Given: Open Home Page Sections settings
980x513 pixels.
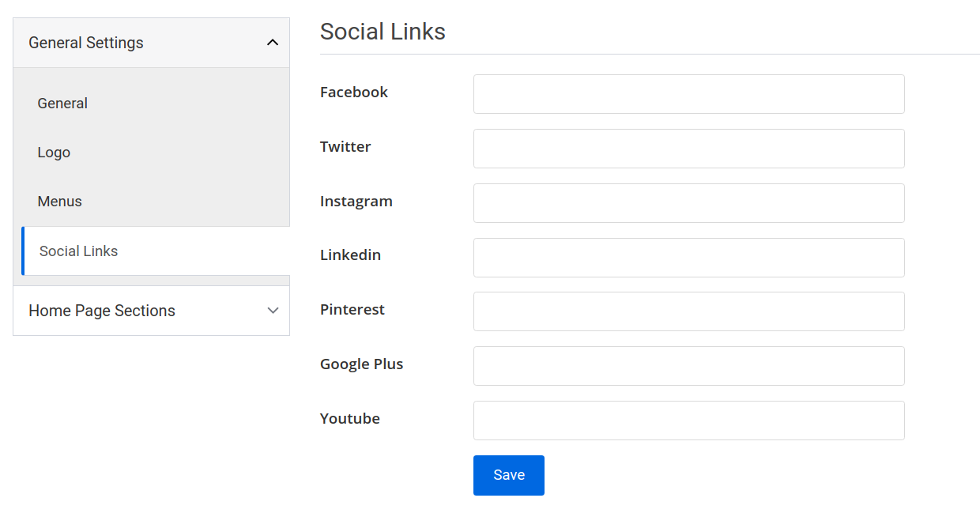Looking at the screenshot, I should pos(101,310).
